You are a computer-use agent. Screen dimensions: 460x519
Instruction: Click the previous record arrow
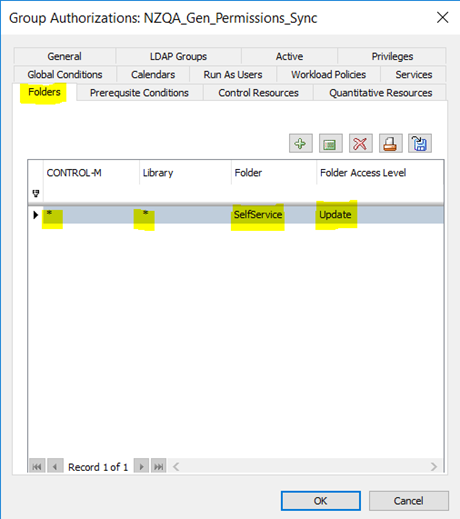click(55, 466)
